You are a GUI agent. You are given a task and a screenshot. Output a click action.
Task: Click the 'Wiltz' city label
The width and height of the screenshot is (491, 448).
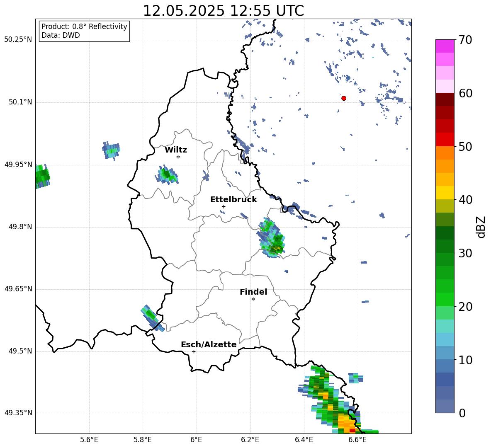176,150
